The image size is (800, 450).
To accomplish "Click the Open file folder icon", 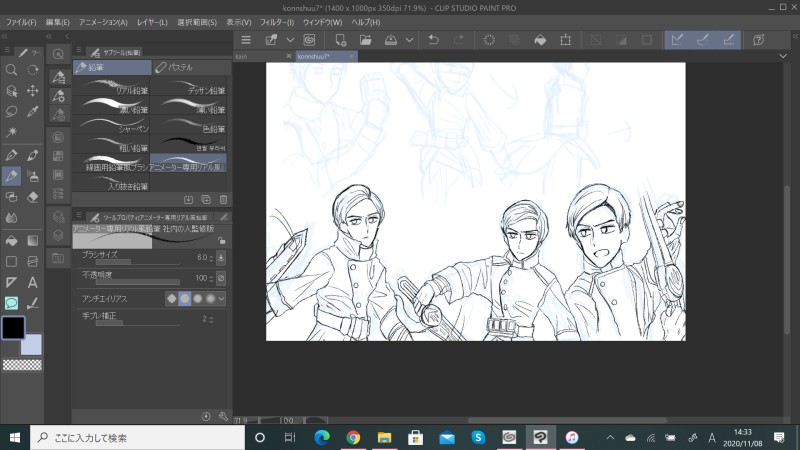I will point(366,40).
